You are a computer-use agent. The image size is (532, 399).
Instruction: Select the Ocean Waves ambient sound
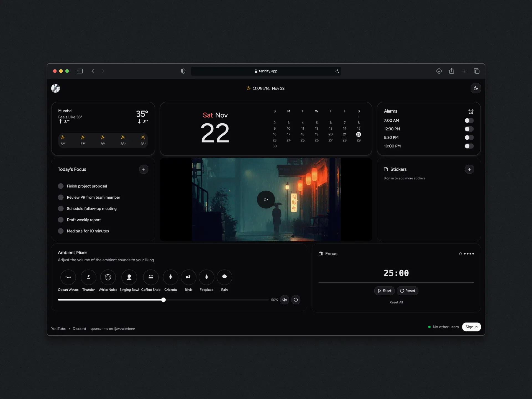(68, 277)
